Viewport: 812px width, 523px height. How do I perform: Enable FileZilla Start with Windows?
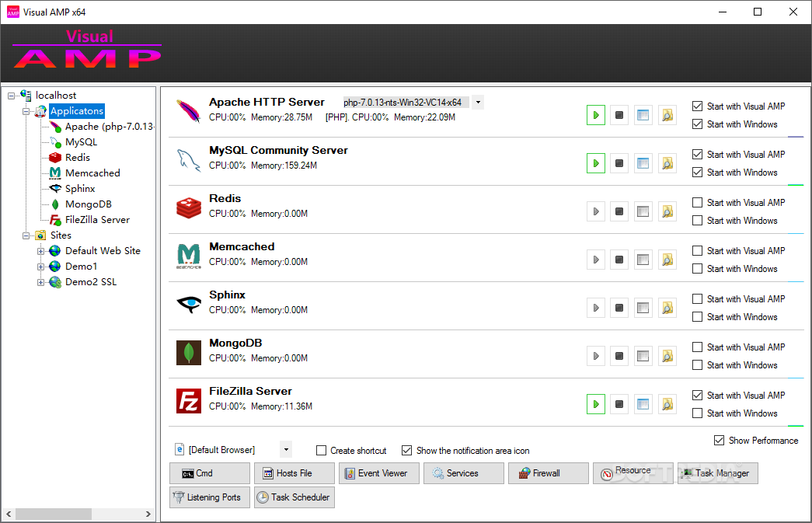click(x=698, y=413)
